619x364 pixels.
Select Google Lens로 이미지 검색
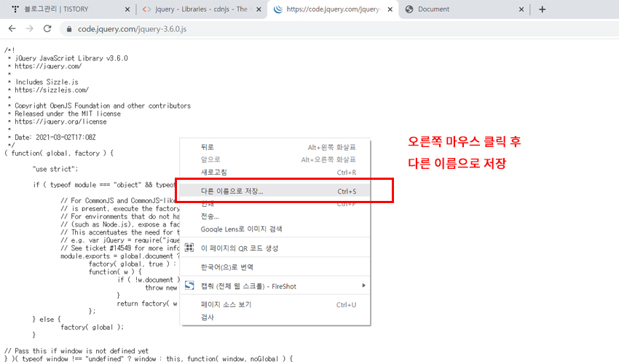275,229
